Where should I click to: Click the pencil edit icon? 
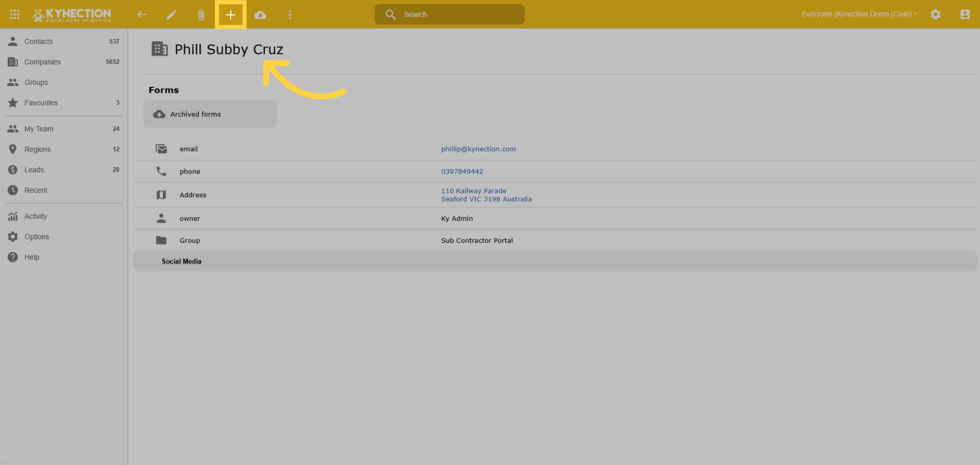pyautogui.click(x=171, y=15)
